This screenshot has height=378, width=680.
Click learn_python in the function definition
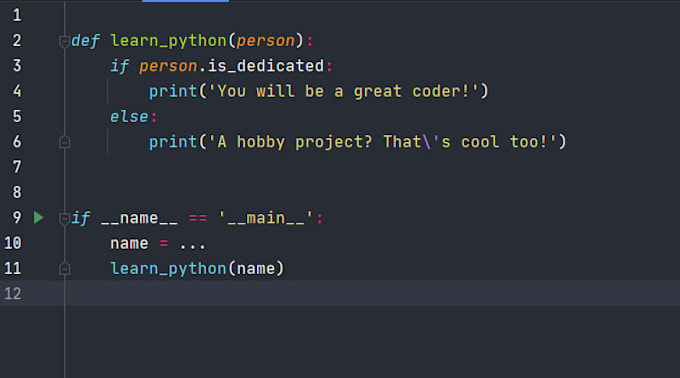click(x=168, y=41)
